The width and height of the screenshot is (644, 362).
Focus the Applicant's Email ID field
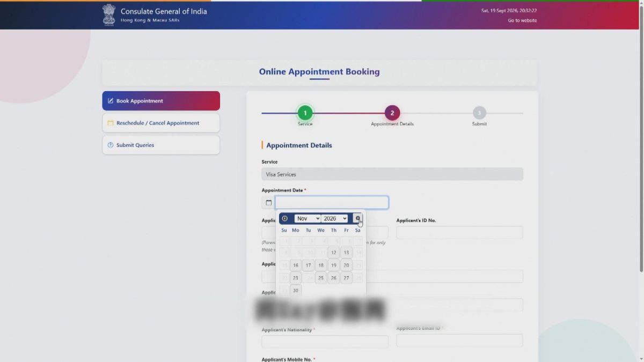[x=459, y=341]
